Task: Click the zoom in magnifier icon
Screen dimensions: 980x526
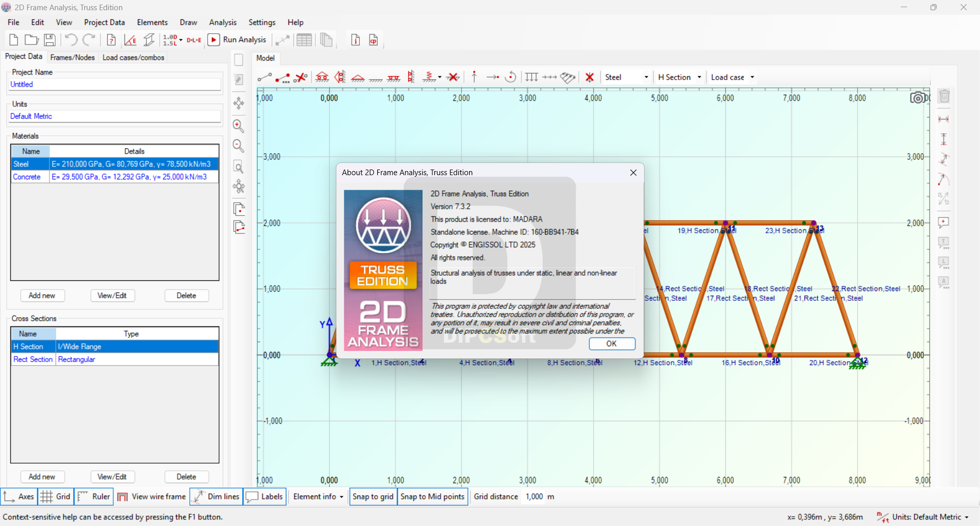Action: 238,126
